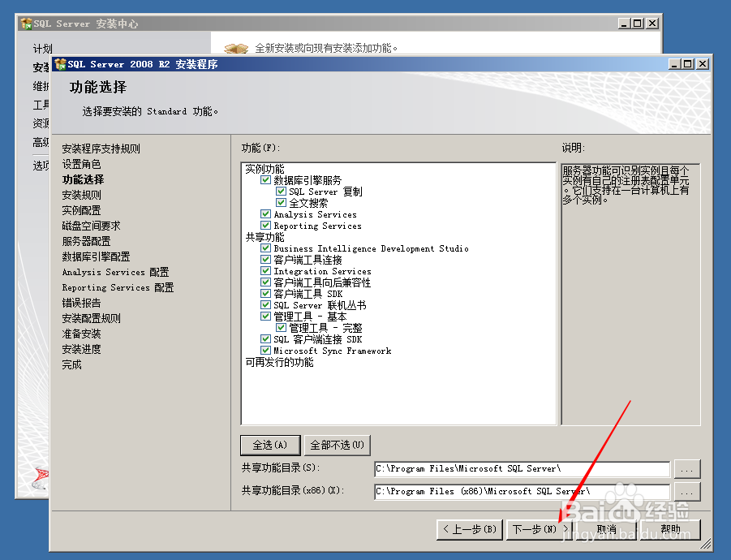Select Analysis Services 配置 step in sidebar
Screen dimensions: 731x560
pos(115,272)
